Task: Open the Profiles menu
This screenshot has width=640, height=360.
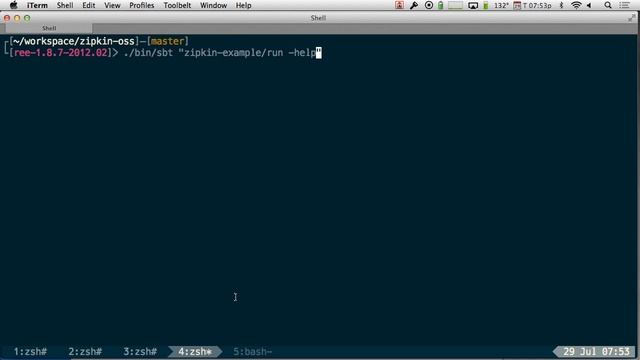Action: click(142, 5)
